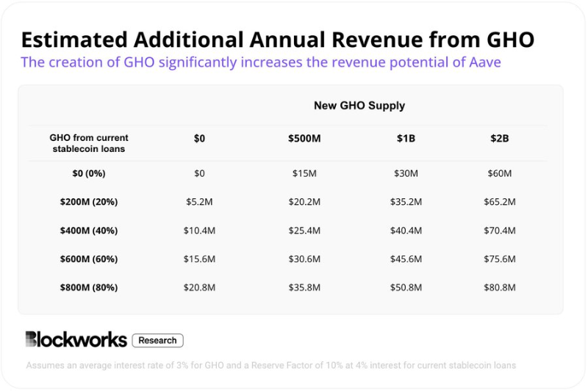This screenshot has height=392, width=588.
Task: Click the $45.6M table cell
Action: tap(405, 259)
